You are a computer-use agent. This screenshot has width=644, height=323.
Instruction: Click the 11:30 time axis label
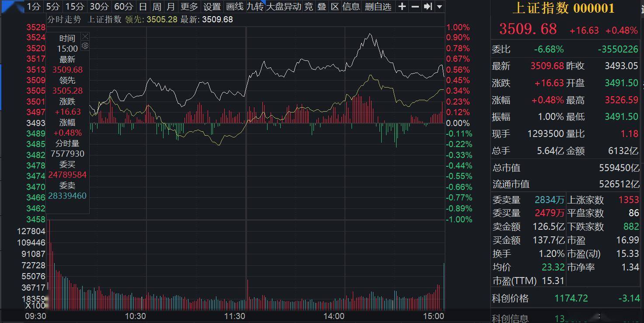pos(235,316)
